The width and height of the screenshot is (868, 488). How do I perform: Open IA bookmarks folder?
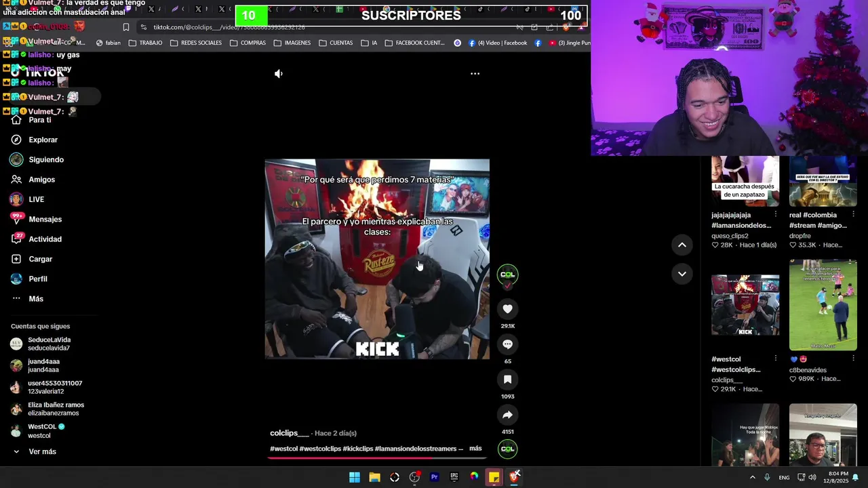tap(369, 43)
